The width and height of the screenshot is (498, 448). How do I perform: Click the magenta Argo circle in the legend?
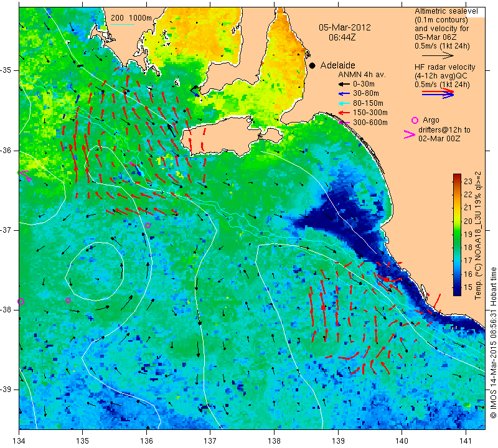tap(415, 120)
